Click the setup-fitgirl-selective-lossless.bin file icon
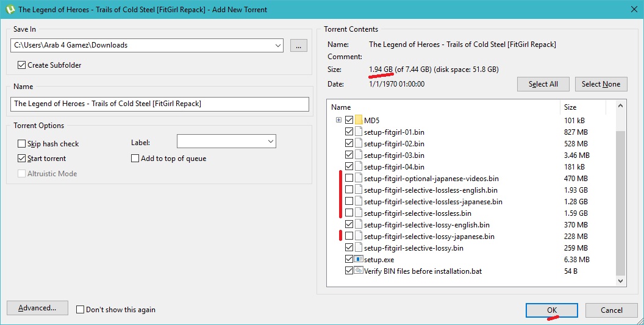The image size is (644, 325). [359, 213]
